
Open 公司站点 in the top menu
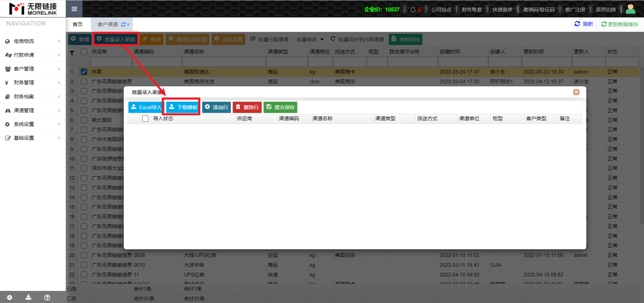(441, 9)
